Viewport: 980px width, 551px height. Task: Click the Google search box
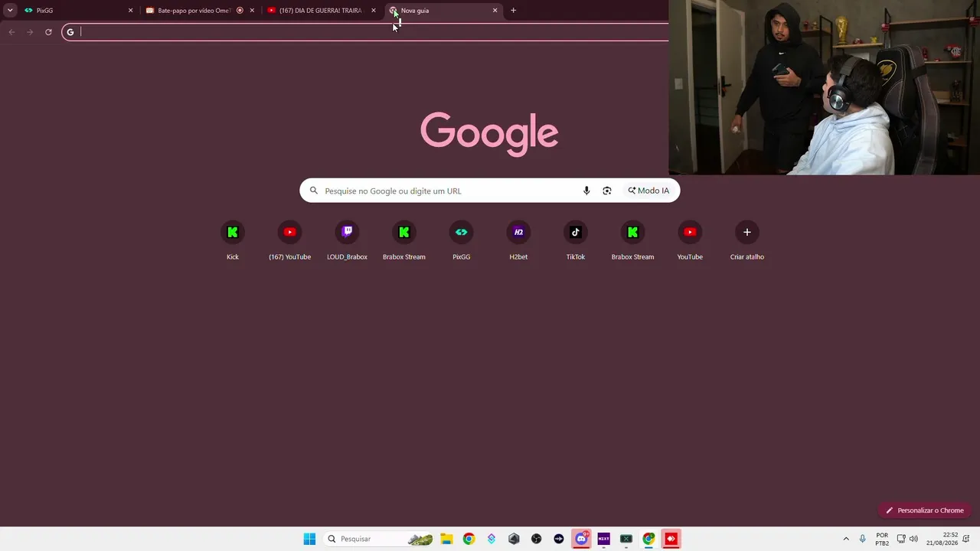490,191
